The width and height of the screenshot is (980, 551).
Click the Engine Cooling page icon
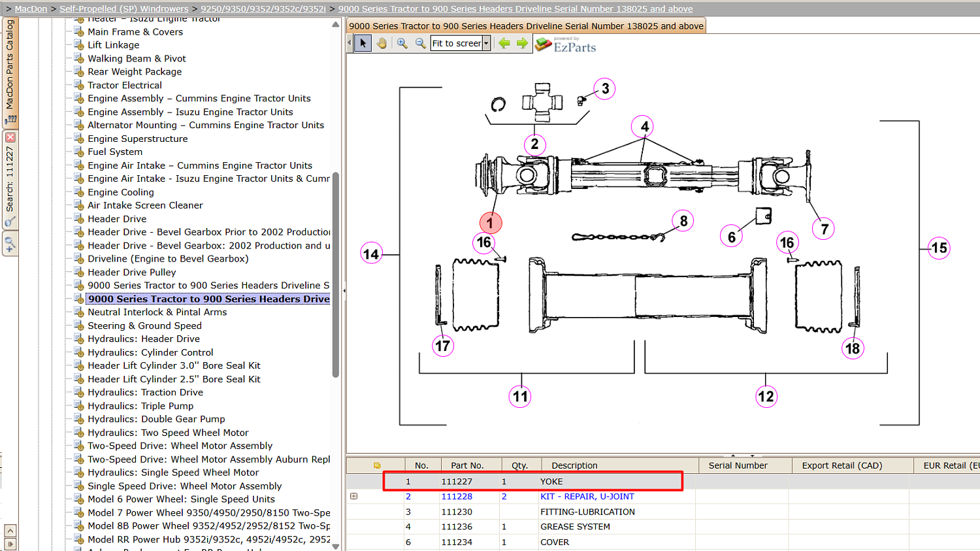point(79,192)
